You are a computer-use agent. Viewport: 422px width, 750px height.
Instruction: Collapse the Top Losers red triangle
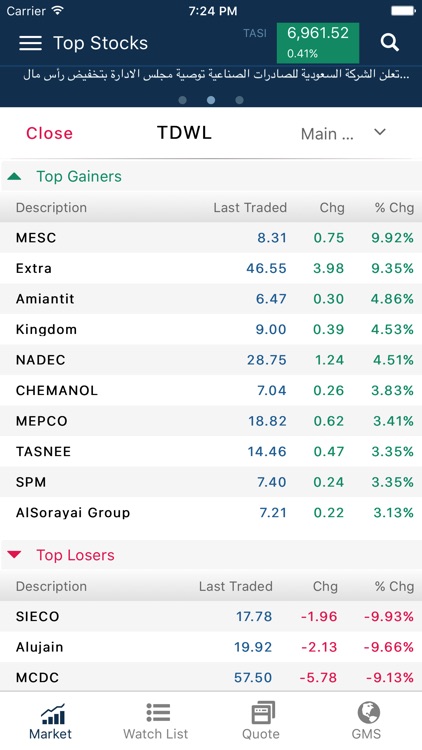tap(14, 555)
